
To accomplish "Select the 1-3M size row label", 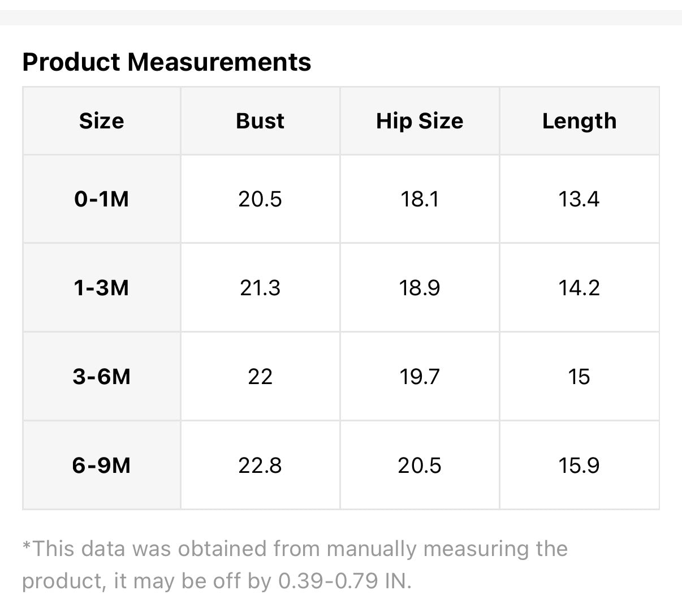I will 102,288.
